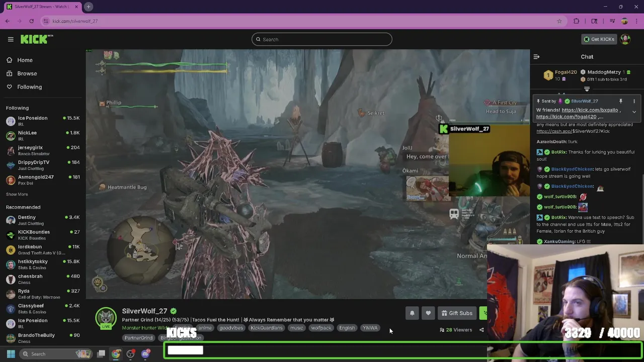Collapse the gift leaderboard handle in chat

[x=587, y=89]
